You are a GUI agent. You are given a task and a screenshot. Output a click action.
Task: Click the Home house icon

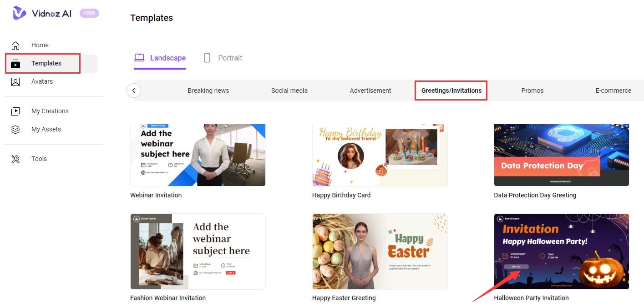[x=15, y=45]
